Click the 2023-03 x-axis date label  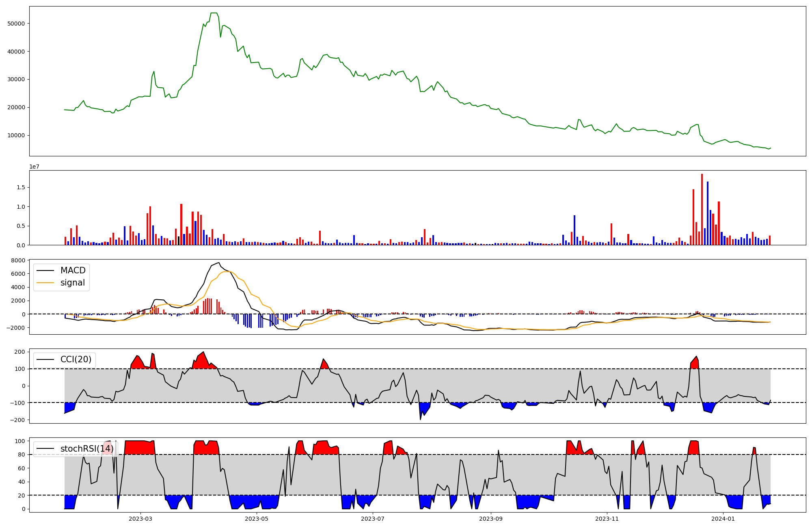tap(140, 519)
